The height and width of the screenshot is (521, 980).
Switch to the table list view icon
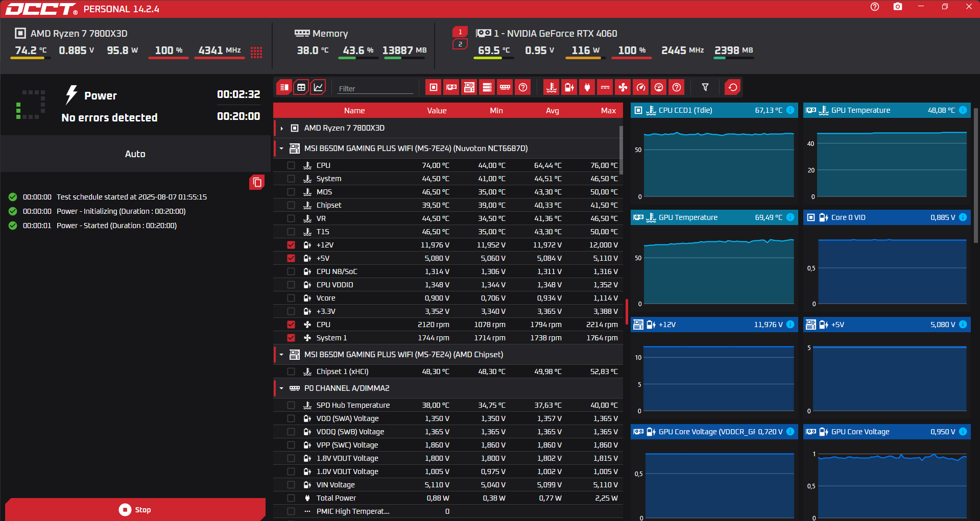click(x=284, y=87)
